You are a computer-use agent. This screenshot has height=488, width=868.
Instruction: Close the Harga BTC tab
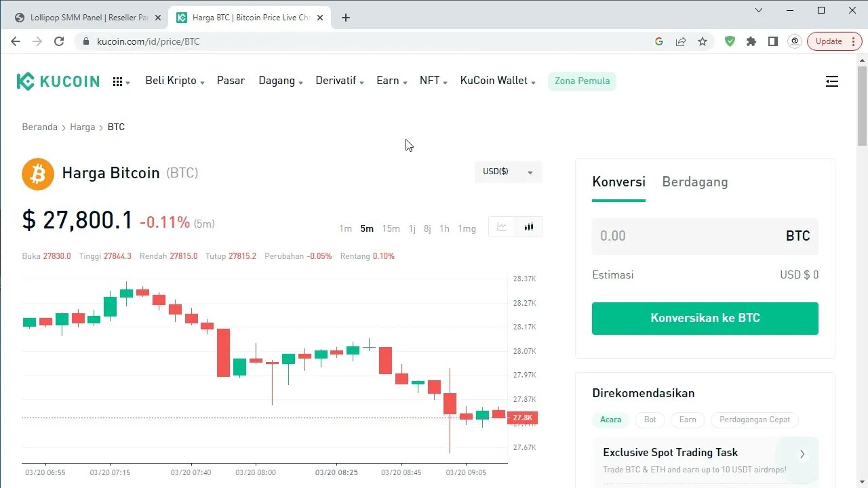[x=320, y=18]
